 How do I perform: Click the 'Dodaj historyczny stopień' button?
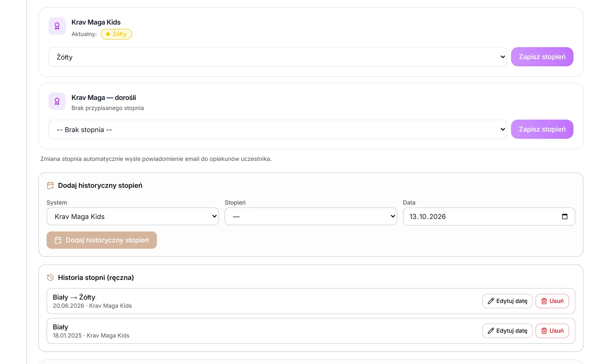102,240
